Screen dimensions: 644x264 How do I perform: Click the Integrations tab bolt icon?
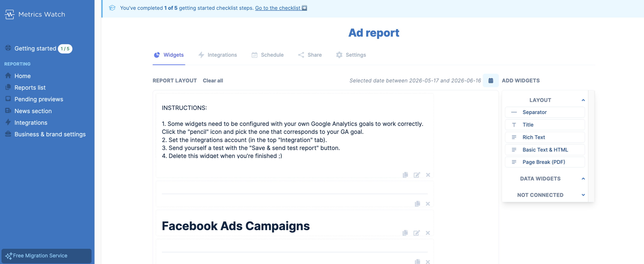(201, 55)
